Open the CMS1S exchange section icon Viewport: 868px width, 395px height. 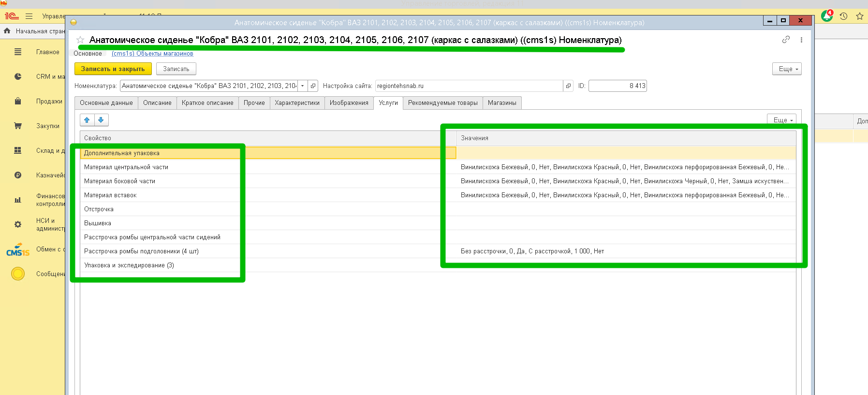tap(18, 249)
